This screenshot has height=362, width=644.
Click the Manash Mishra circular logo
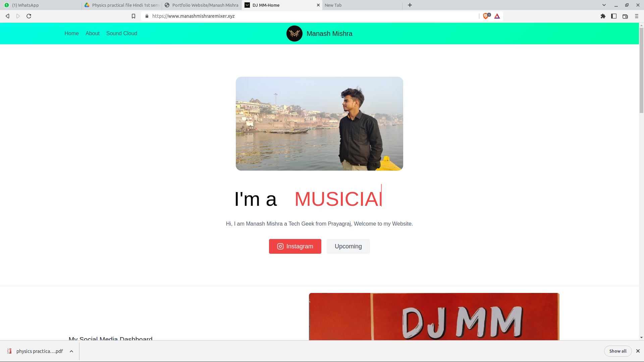294,33
